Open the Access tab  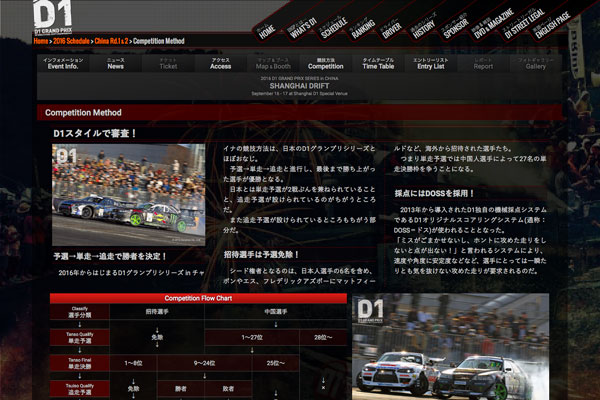tap(221, 64)
